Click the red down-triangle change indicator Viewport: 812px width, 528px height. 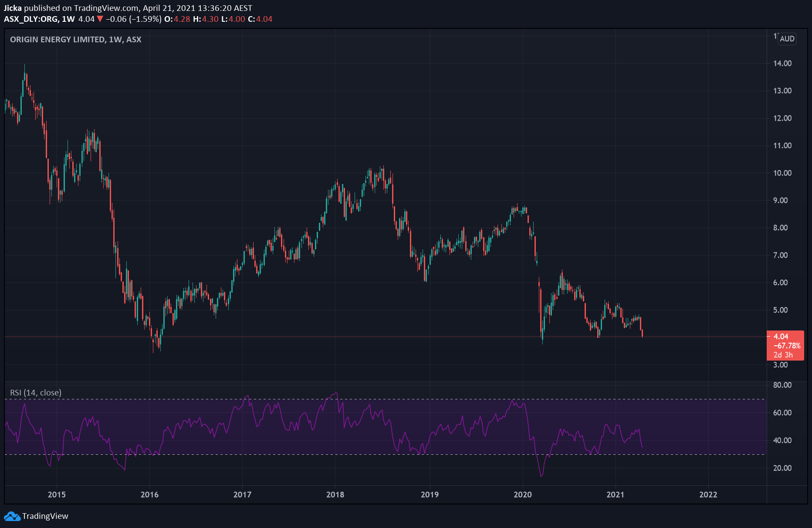[100, 19]
